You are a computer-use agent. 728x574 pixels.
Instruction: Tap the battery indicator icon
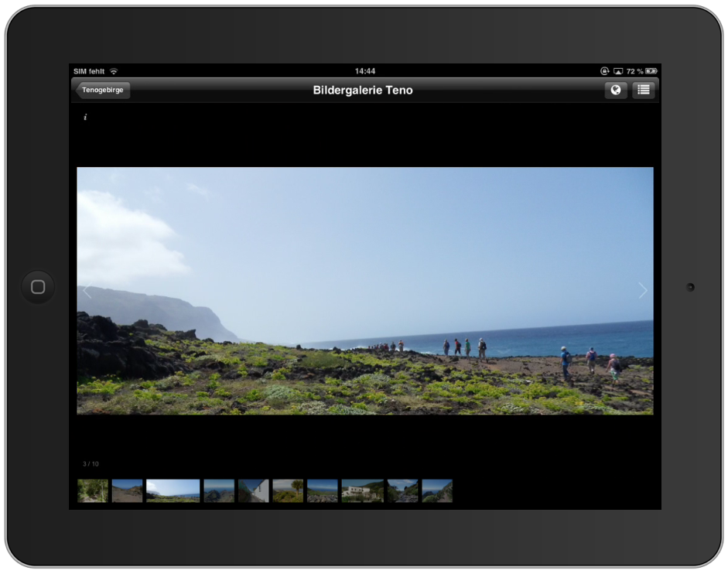pos(651,71)
